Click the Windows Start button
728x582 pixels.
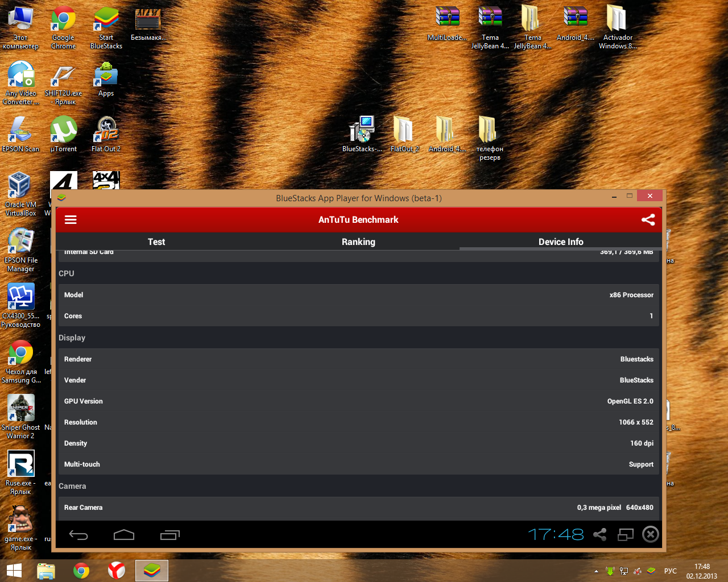[x=14, y=571]
